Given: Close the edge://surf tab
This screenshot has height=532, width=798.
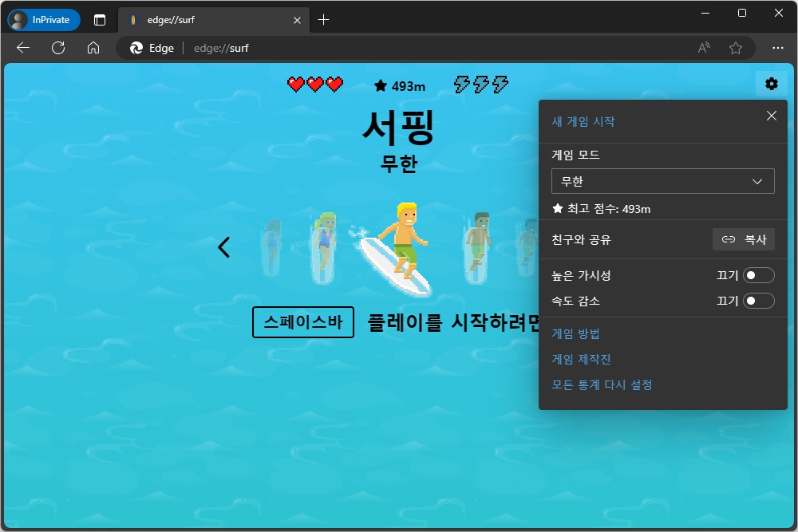Looking at the screenshot, I should [297, 21].
